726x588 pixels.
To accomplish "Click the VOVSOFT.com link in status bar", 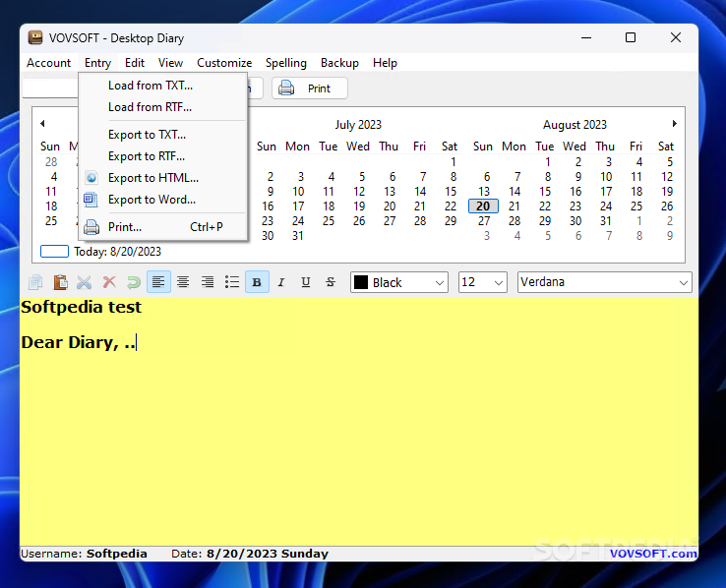I will (x=653, y=554).
